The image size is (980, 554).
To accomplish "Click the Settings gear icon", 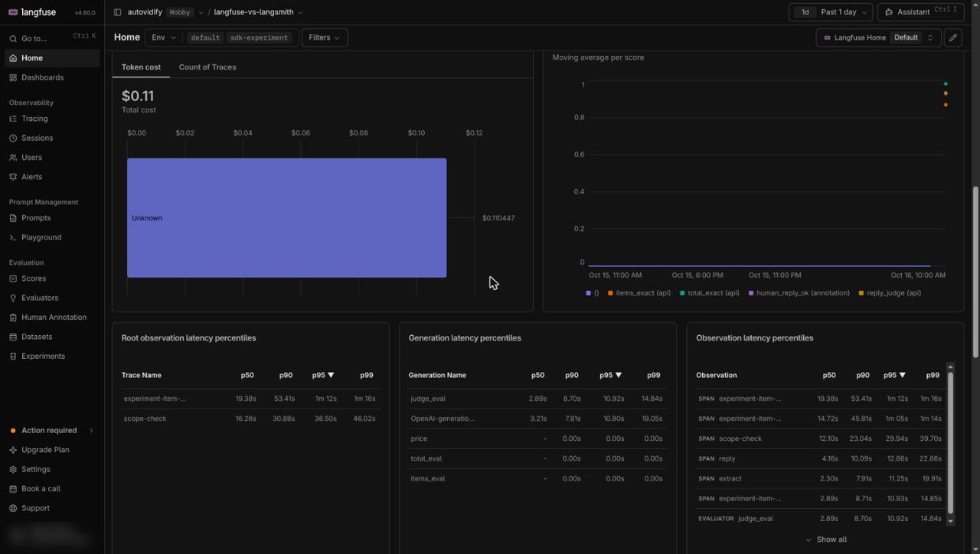I will click(13, 469).
